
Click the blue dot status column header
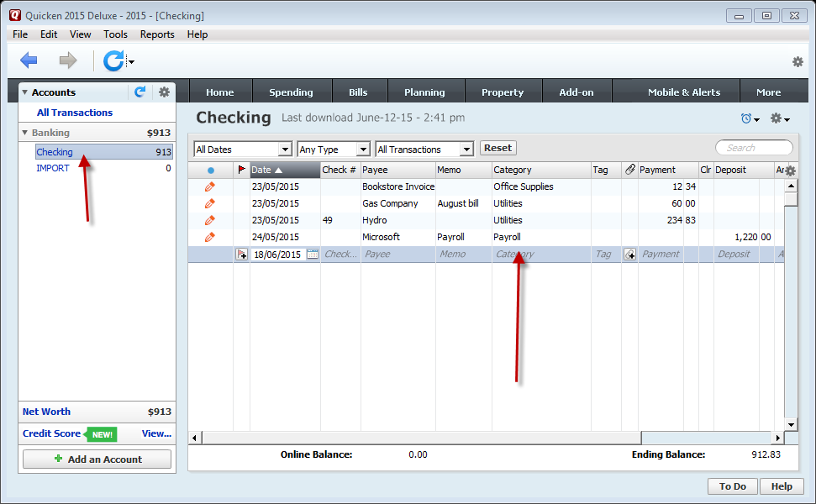tap(211, 170)
